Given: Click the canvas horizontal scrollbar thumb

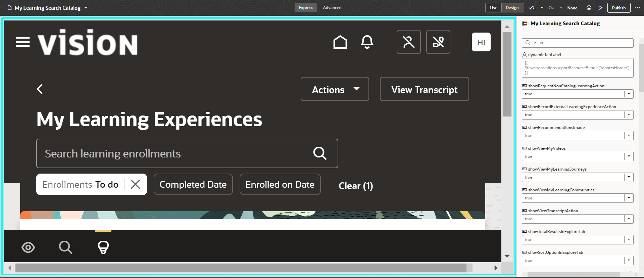Looking at the screenshot, I should point(241,268).
